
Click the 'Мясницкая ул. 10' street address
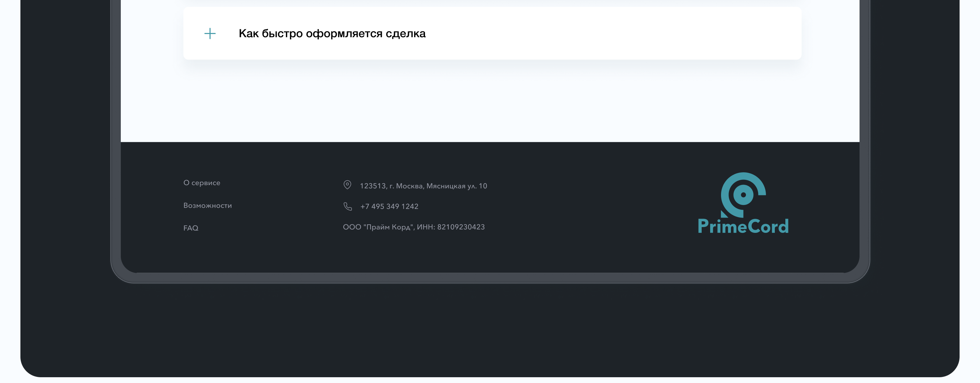pos(457,186)
